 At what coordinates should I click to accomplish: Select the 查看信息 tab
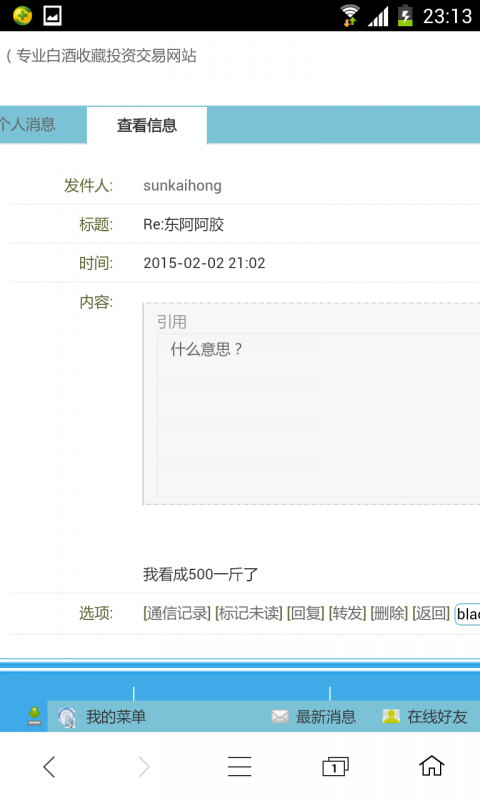tap(147, 125)
